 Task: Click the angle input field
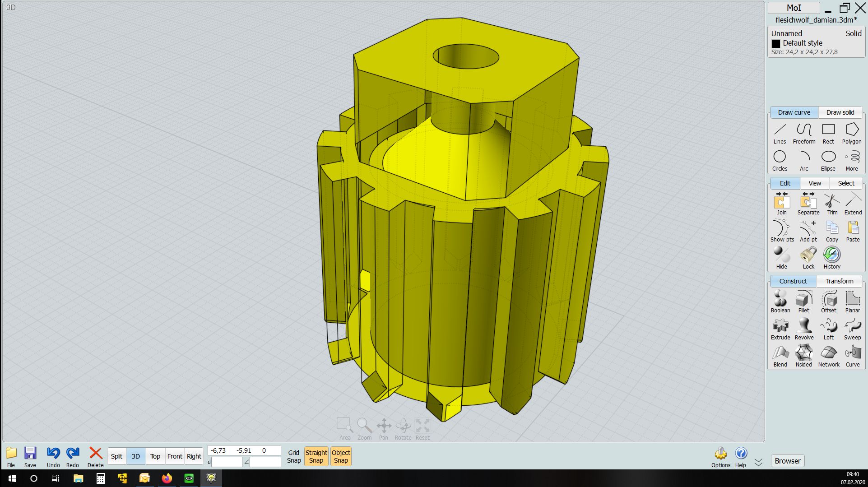pyautogui.click(x=265, y=462)
